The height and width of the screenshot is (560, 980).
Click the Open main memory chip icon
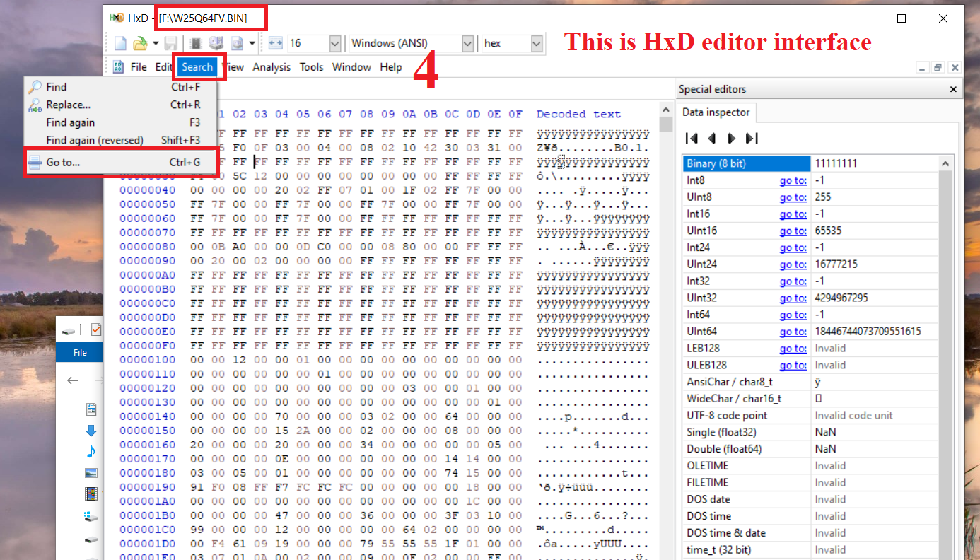click(197, 44)
